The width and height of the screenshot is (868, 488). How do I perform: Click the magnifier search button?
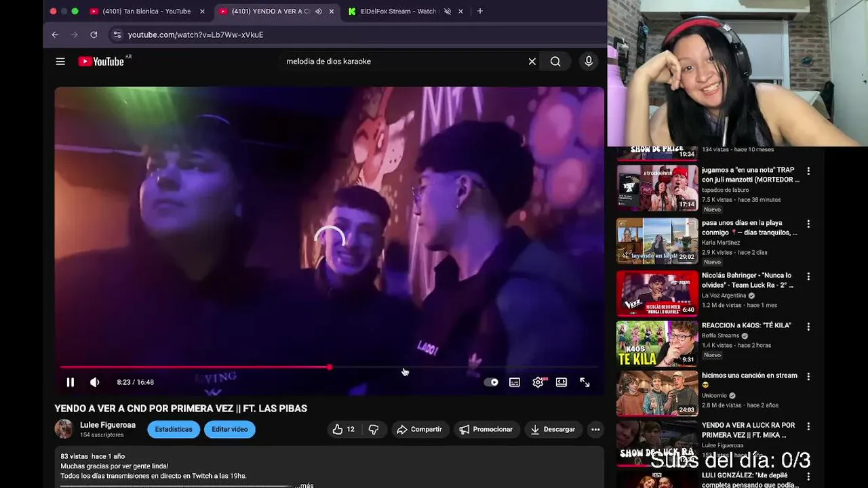coord(555,62)
